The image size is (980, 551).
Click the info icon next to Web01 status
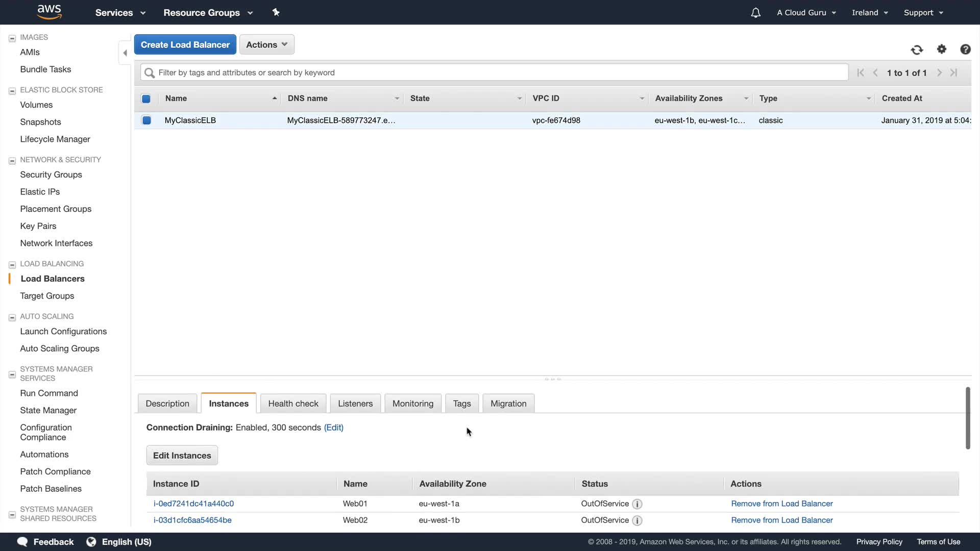pos(637,504)
